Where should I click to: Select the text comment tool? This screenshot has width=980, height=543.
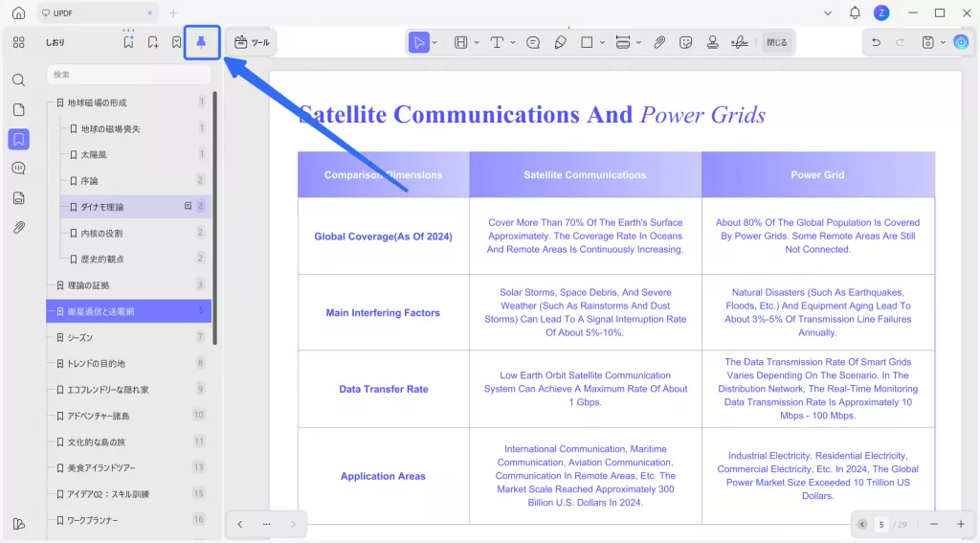(497, 42)
